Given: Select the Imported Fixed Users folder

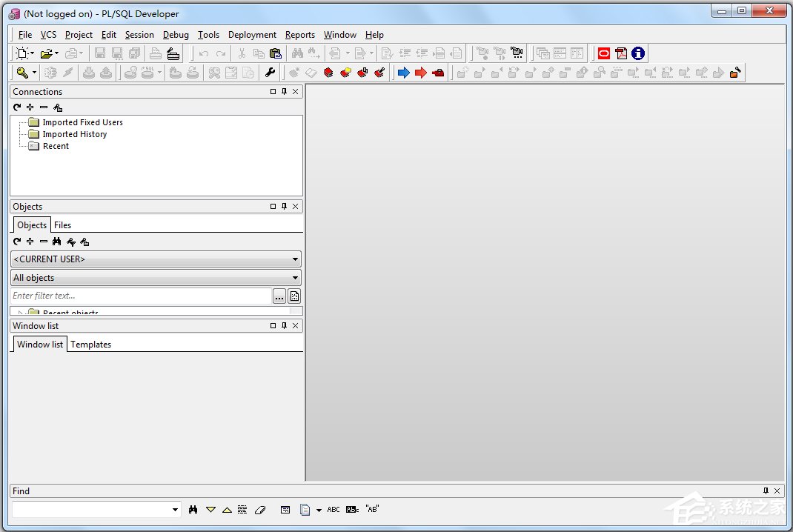Looking at the screenshot, I should click(82, 122).
